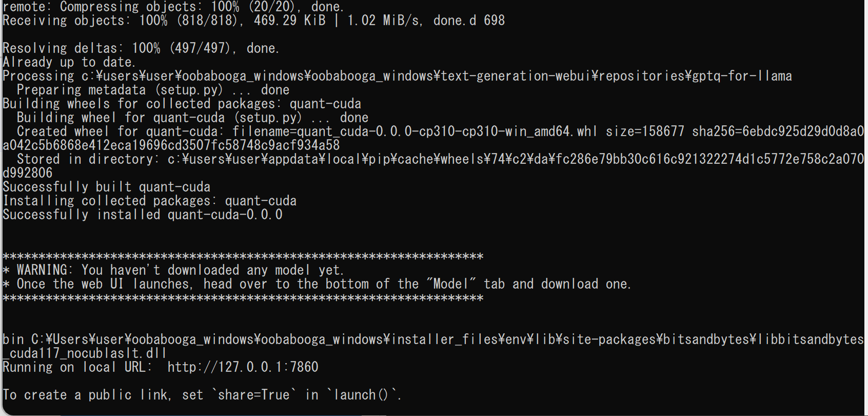This screenshot has width=868, height=416.
Task: Click the gptq-for-llama repository path
Action: (437, 76)
